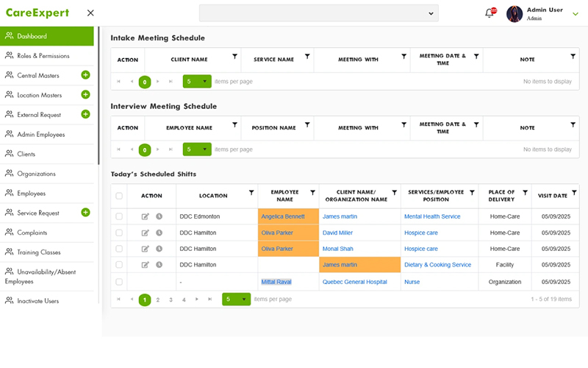This screenshot has width=588, height=368.
Task: Open items per page dropdown in Scheduled Shifts
Action: (x=237, y=300)
